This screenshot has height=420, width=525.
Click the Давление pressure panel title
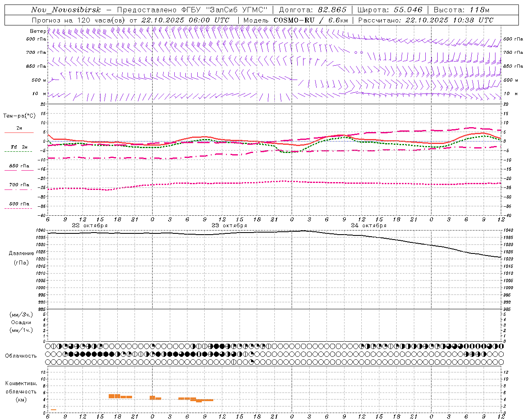(21, 253)
